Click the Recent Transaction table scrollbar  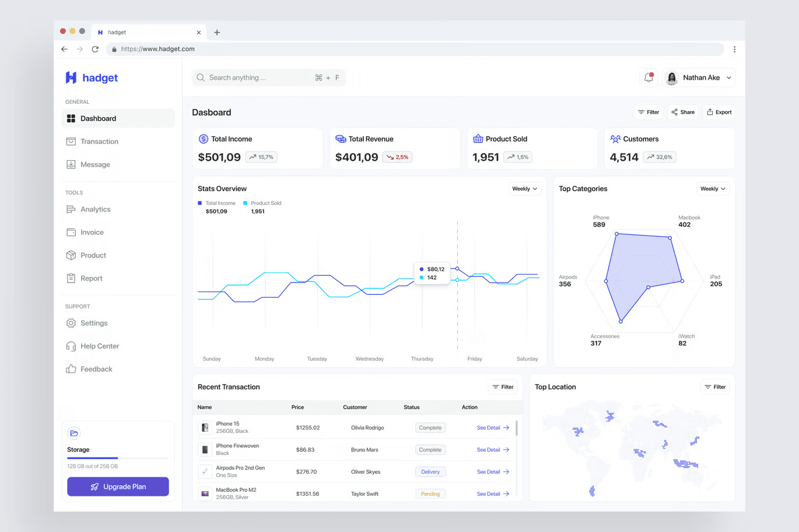pyautogui.click(x=517, y=428)
